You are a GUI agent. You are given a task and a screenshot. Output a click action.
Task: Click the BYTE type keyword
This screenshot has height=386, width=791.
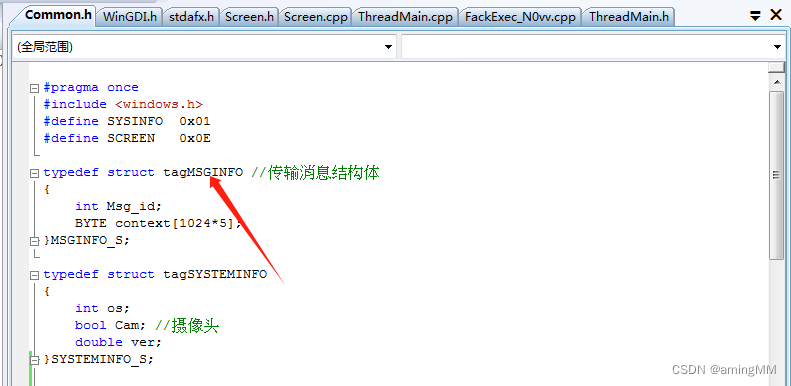91,223
